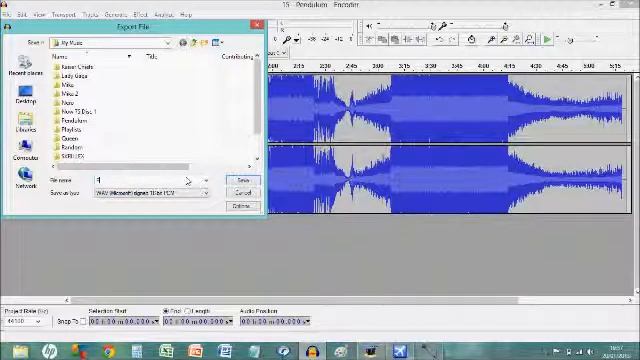Open the End time format dropdown
640x360 pixels.
[x=230, y=322]
